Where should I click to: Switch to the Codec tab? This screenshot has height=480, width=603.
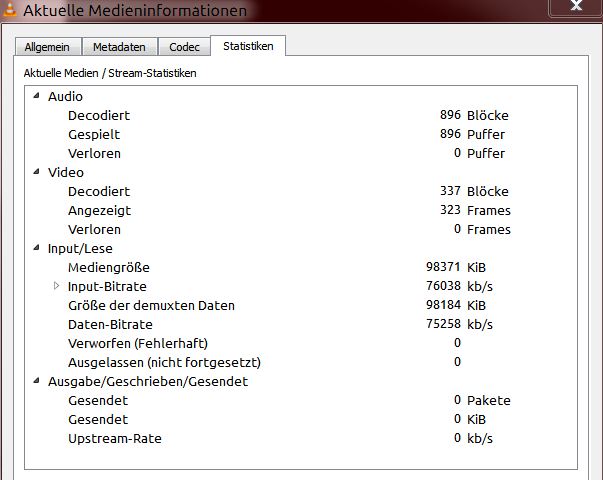[x=184, y=47]
